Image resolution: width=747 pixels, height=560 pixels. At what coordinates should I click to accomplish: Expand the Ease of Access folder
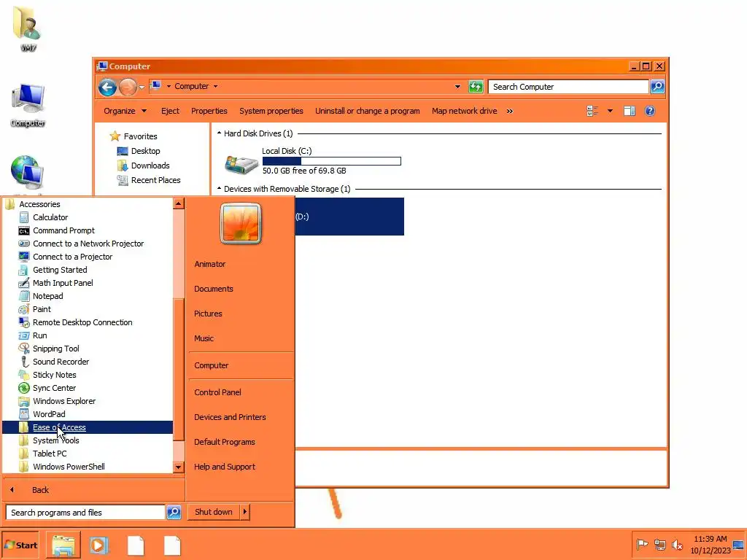[x=88, y=427]
